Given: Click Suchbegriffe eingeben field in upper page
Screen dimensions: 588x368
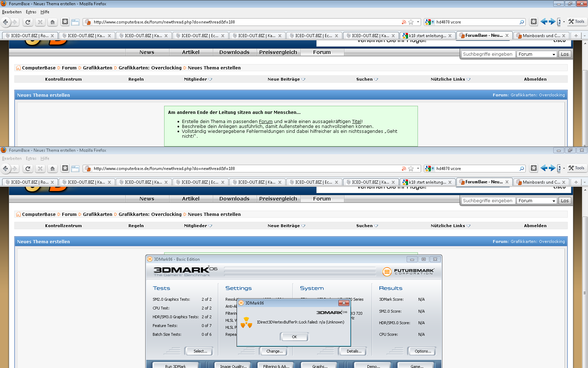Looking at the screenshot, I should click(x=488, y=54).
